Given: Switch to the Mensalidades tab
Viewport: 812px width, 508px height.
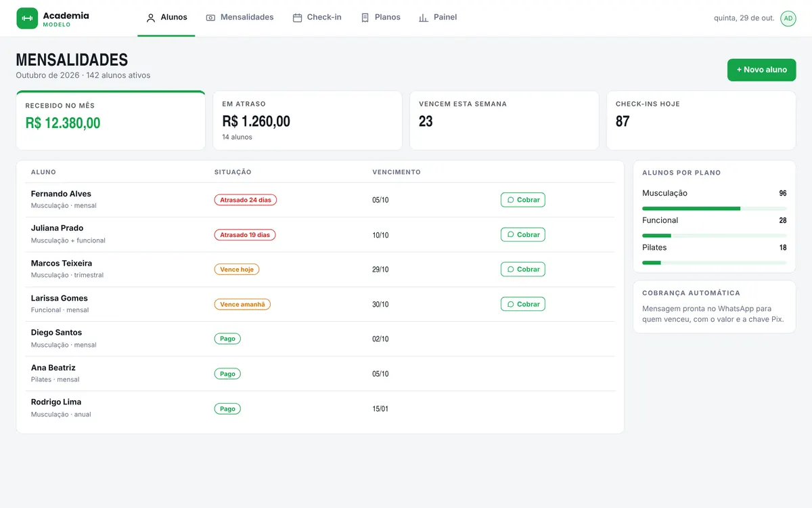Looking at the screenshot, I should click(x=240, y=18).
